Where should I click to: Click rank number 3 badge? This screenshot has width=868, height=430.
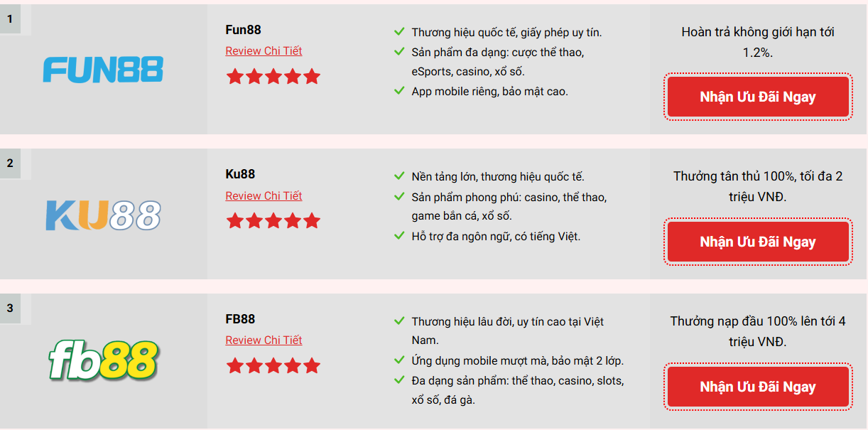coord(10,308)
